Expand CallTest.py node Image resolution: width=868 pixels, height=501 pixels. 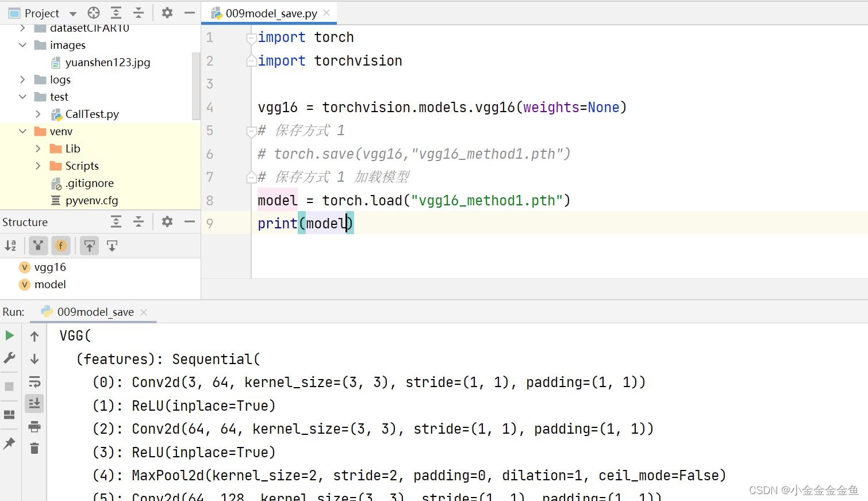[x=38, y=114]
